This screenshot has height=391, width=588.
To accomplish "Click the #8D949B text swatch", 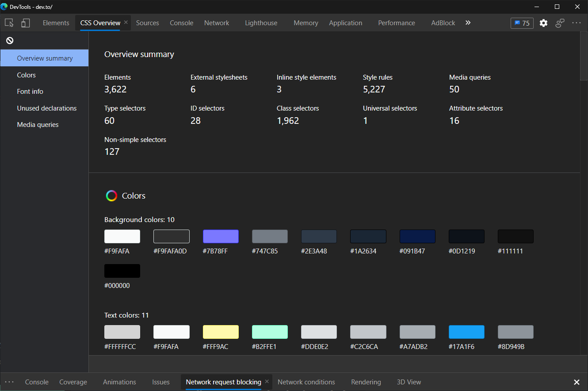I will click(x=515, y=332).
